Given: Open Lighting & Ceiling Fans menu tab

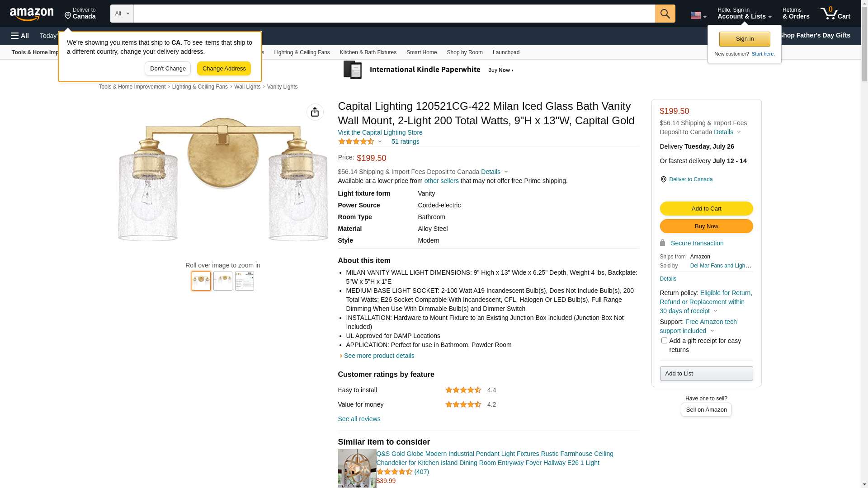Looking at the screenshot, I should [302, 52].
